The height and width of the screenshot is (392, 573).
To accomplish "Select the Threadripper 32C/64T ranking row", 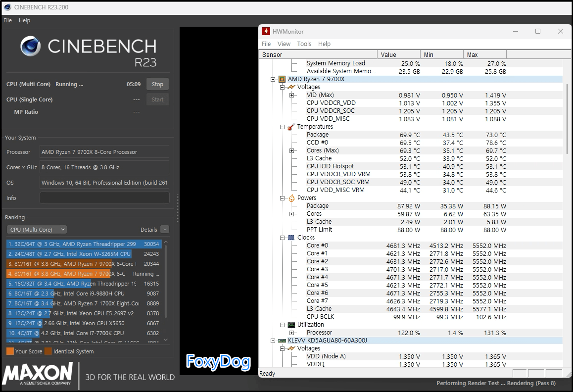I will pos(84,244).
